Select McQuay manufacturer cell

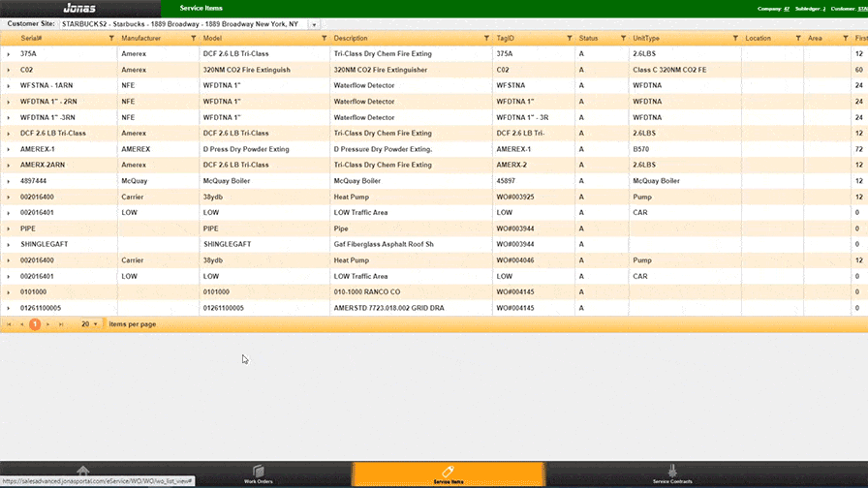click(x=134, y=181)
